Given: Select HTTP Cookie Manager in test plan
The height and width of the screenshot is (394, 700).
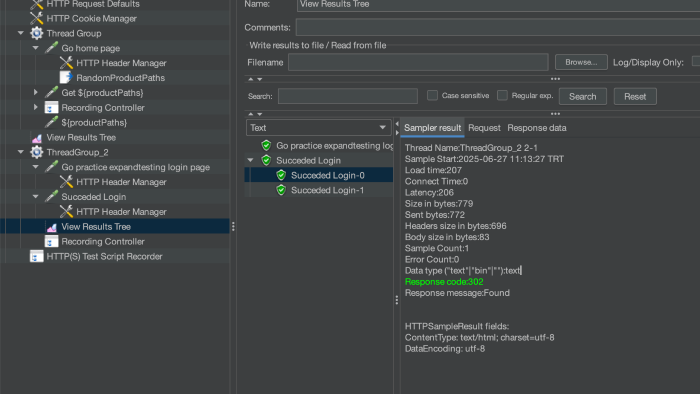Looking at the screenshot, I should 92,19.
